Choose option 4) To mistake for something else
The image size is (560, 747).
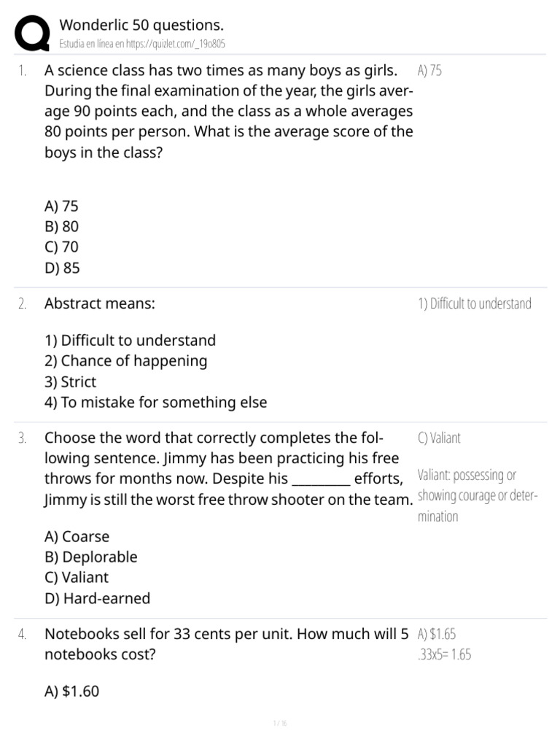coord(156,403)
